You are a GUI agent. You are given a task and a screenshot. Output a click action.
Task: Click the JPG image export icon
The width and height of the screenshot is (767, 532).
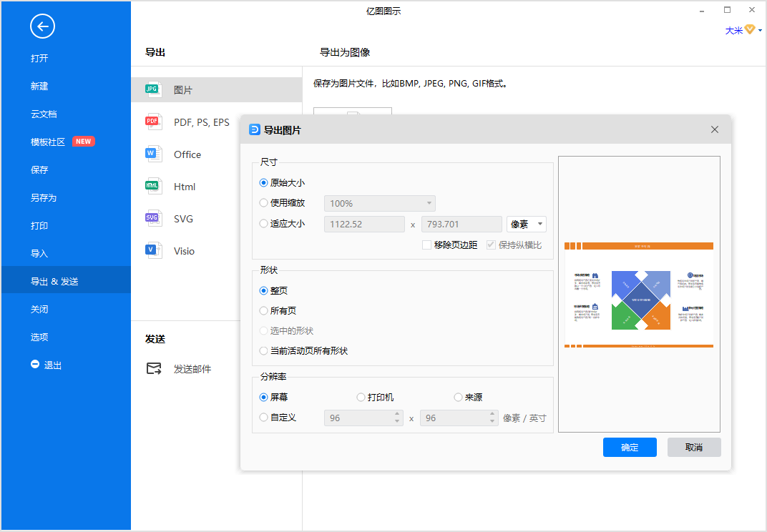click(153, 89)
